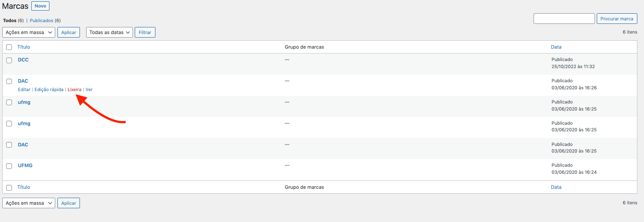This screenshot has width=644, height=222.
Task: Click into the brand search text field
Action: pyautogui.click(x=564, y=19)
